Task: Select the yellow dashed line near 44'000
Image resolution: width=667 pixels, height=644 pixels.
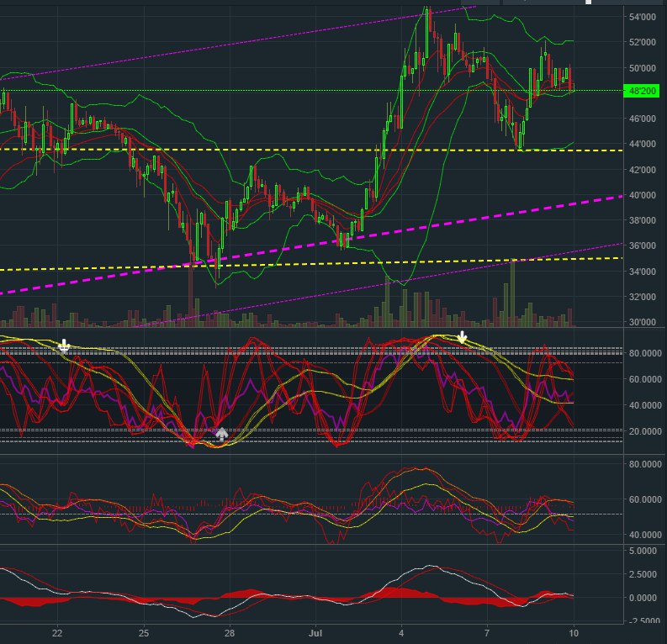Action: click(311, 150)
